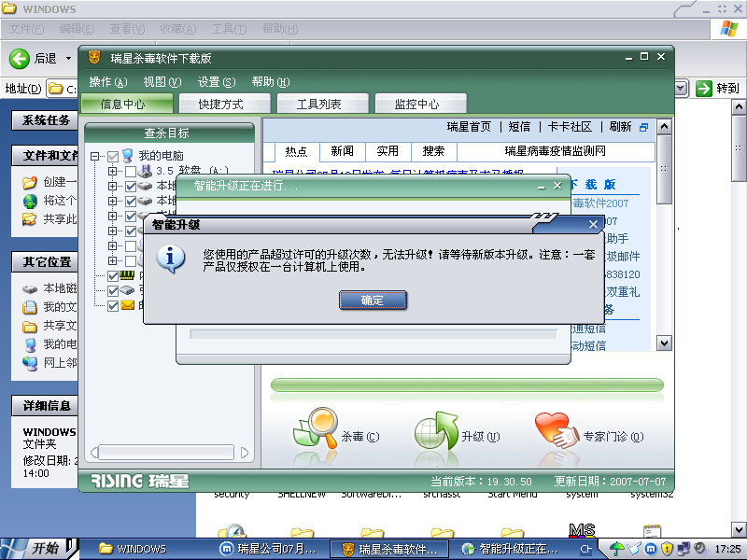Select the 搜索 tab in info panel
The image size is (747, 560).
(x=433, y=151)
